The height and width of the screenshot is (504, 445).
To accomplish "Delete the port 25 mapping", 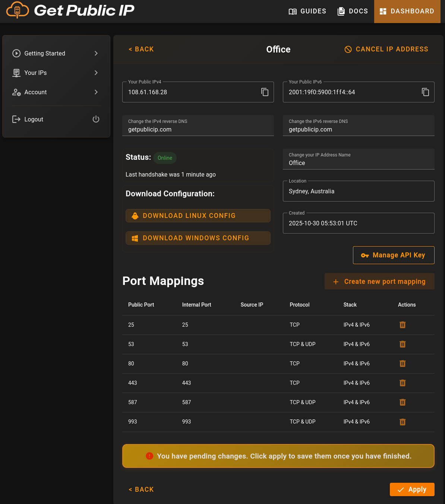I will tap(403, 325).
